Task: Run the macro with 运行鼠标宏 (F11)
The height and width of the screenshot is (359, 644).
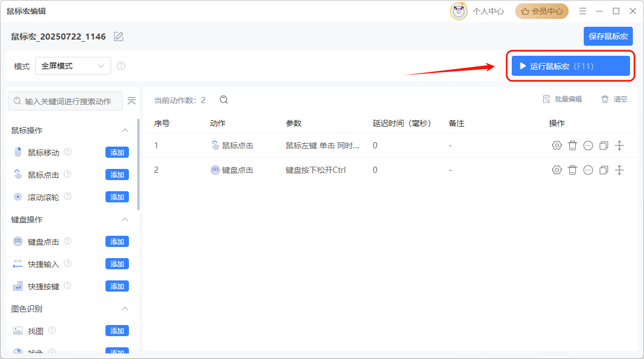Action: pos(570,66)
